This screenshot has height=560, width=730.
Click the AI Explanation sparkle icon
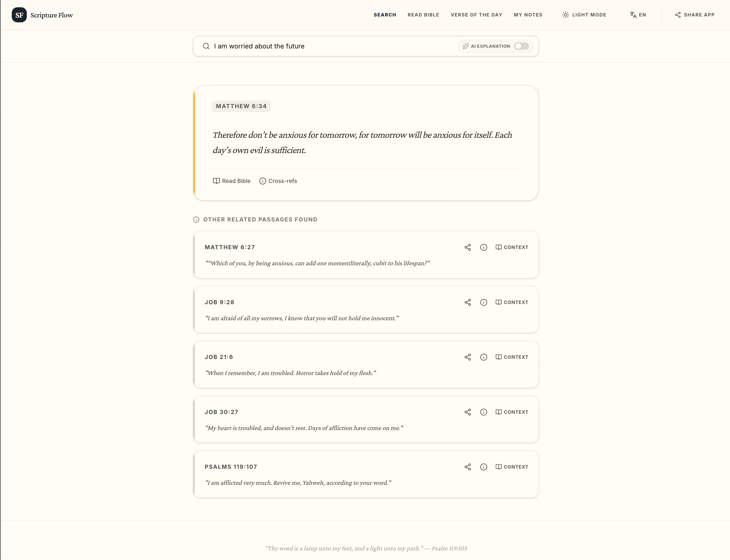tap(465, 46)
